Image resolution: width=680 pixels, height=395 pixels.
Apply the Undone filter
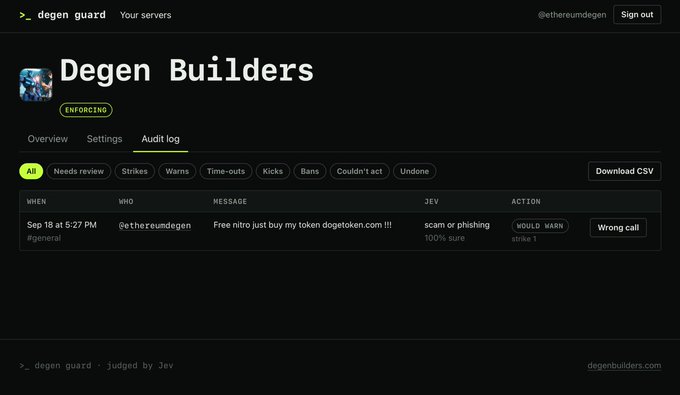(x=414, y=171)
